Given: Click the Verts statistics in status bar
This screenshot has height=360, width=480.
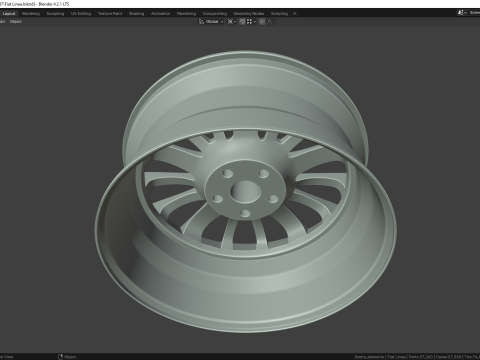Looking at the screenshot, I should pos(421,357).
